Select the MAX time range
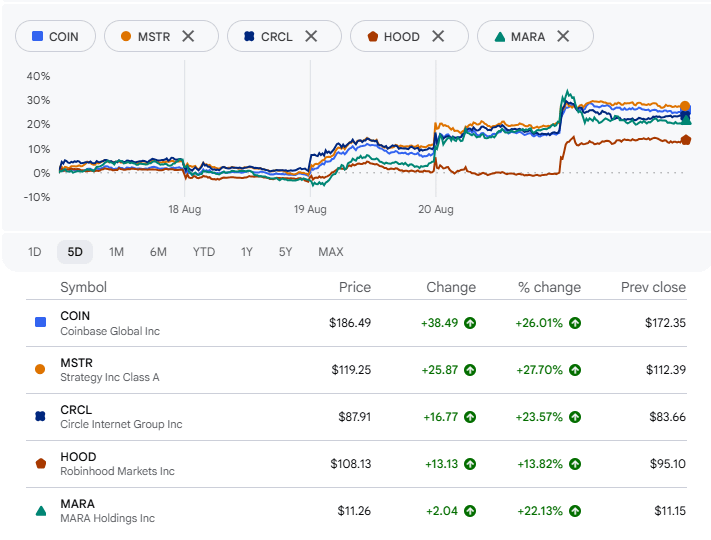The height and width of the screenshot is (540, 711). pyautogui.click(x=331, y=252)
